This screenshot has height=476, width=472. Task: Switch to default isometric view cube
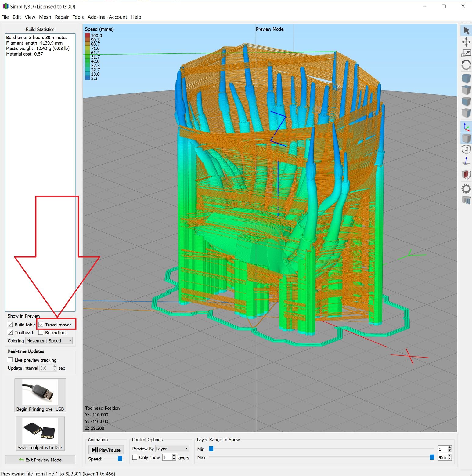(466, 78)
